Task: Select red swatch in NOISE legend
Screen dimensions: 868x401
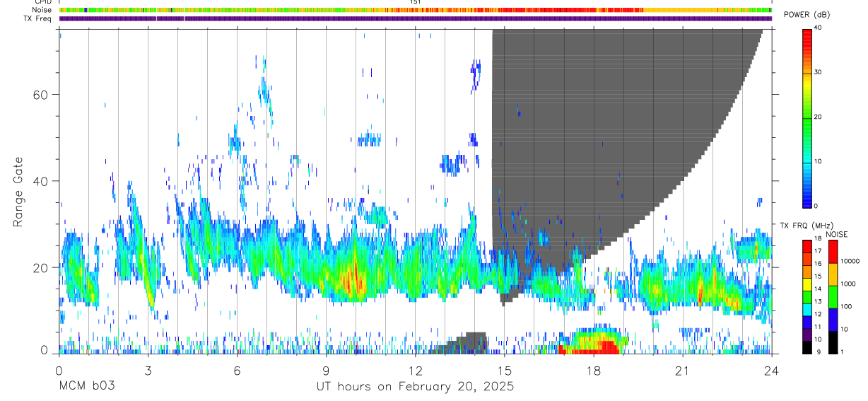Action: [x=832, y=252]
